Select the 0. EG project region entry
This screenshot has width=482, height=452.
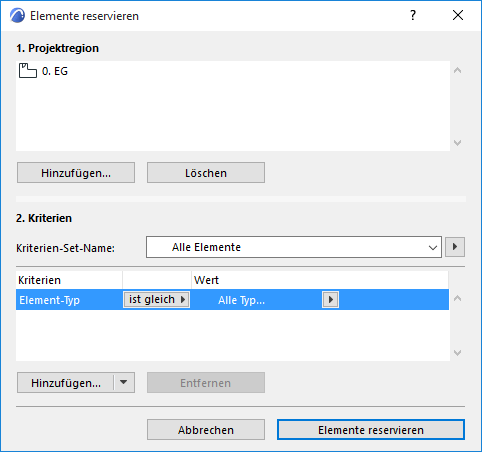coord(233,71)
